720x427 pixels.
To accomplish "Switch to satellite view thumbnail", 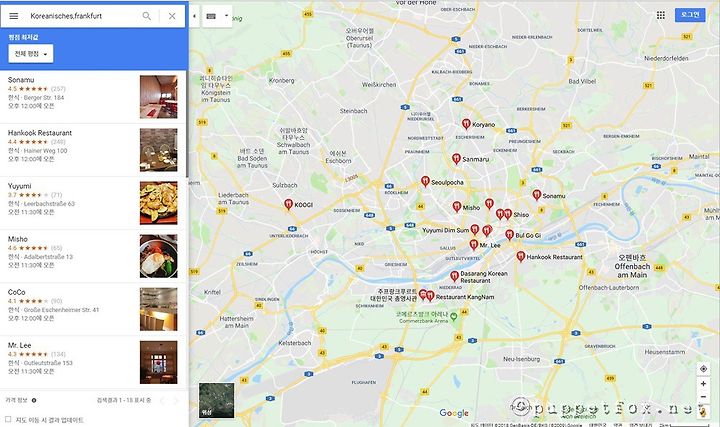I will tap(216, 400).
